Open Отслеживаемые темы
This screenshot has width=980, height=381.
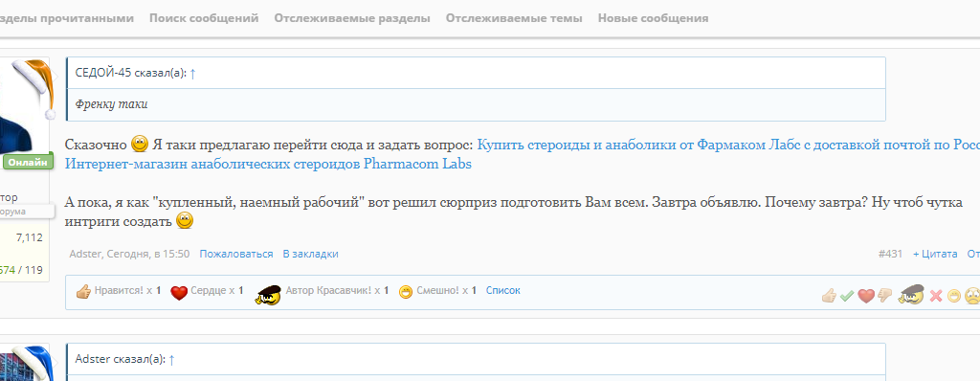(514, 18)
